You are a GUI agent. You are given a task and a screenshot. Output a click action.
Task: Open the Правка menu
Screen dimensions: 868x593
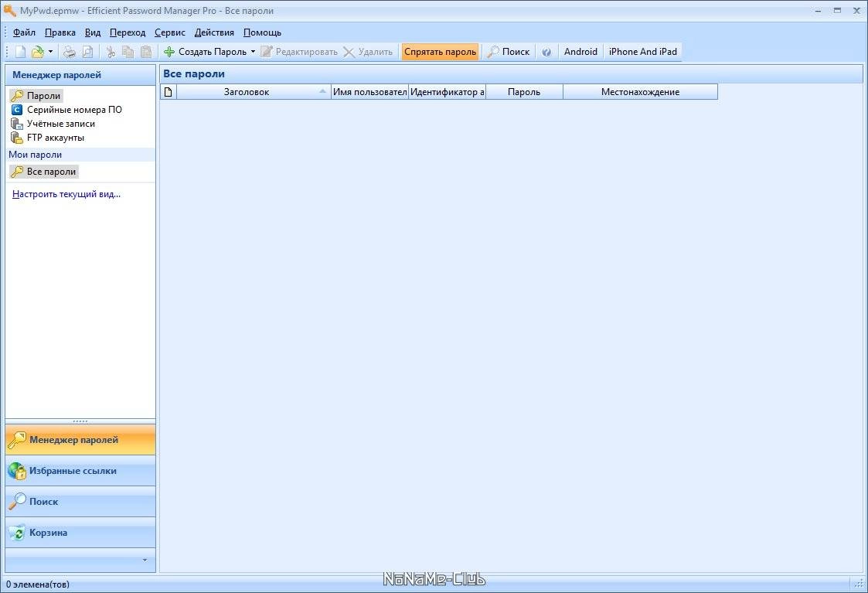[x=60, y=32]
